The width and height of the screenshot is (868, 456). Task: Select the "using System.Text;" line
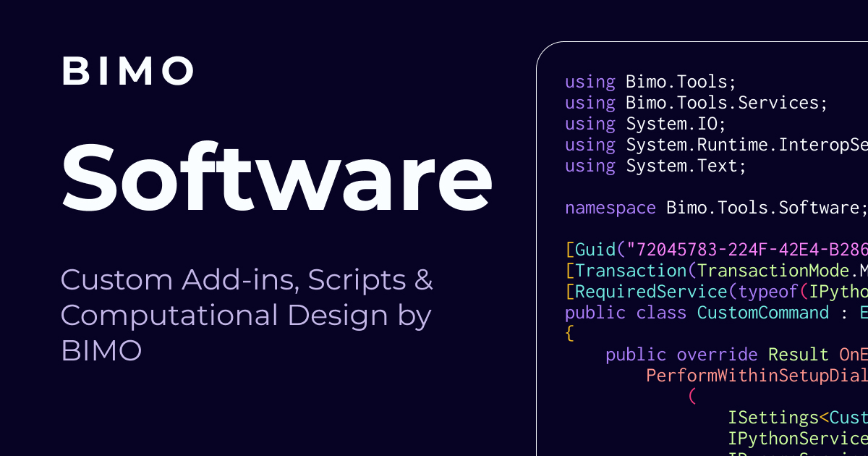[655, 166]
